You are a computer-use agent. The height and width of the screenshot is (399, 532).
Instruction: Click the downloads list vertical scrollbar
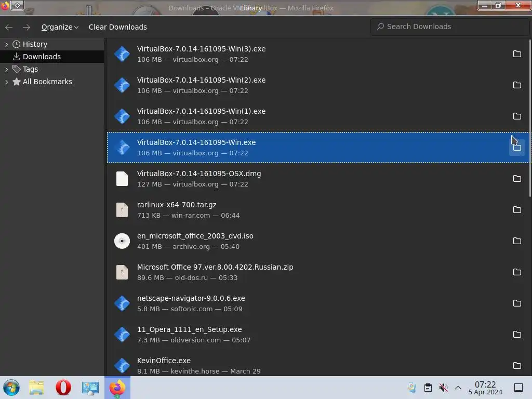[529, 118]
